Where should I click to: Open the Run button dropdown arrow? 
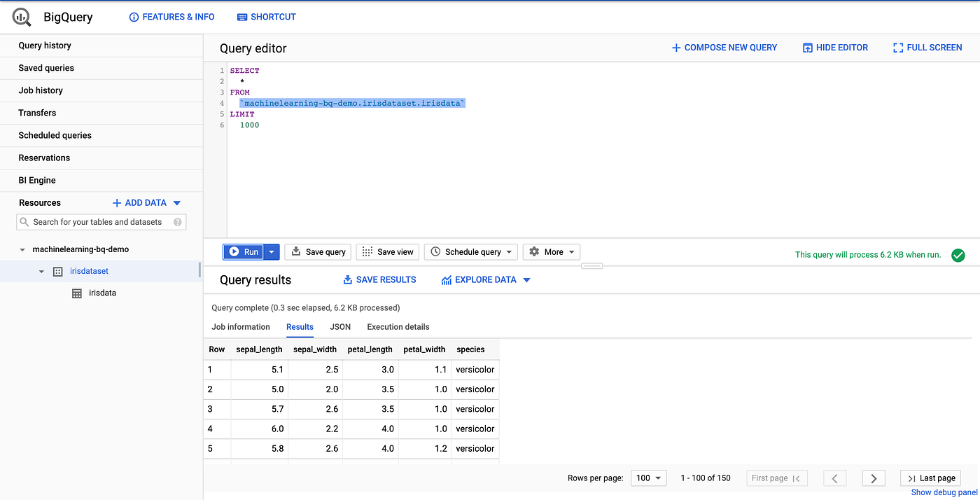(x=271, y=251)
